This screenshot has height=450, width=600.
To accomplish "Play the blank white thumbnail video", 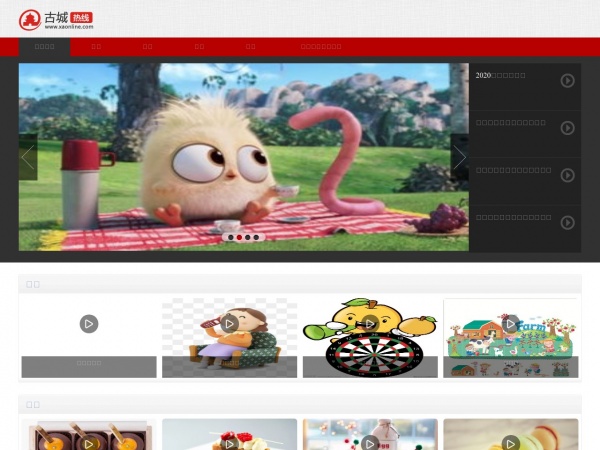I will (x=89, y=324).
